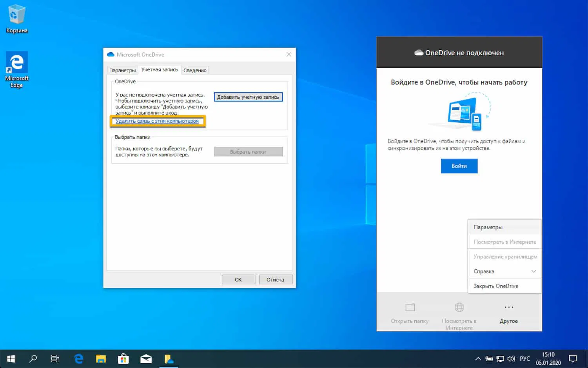Image resolution: width=588 pixels, height=368 pixels.
Task: Select the active OneDrive taskbar icon
Action: 169,359
